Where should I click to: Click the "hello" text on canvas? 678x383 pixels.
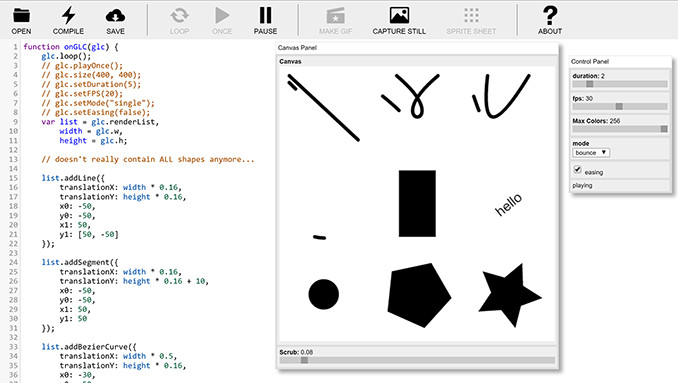point(508,205)
